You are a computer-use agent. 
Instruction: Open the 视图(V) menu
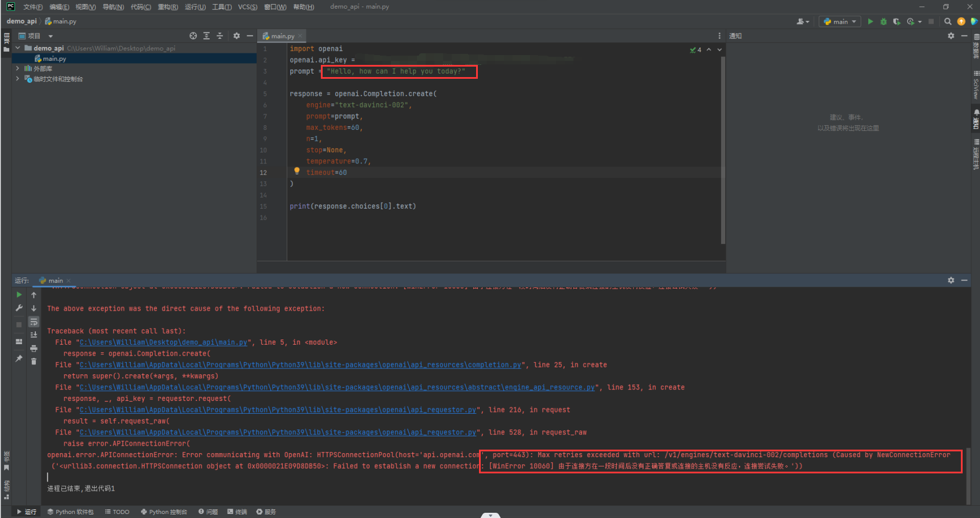pos(86,7)
